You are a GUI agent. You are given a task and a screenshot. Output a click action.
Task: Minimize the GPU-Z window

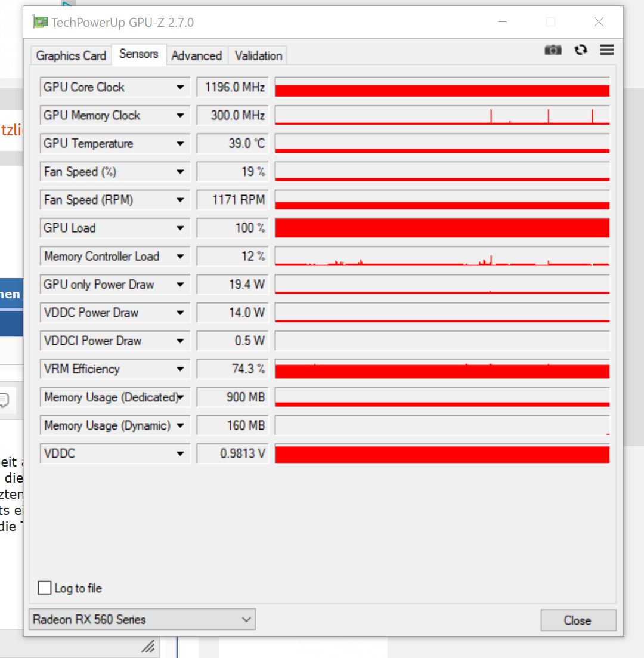tap(502, 22)
